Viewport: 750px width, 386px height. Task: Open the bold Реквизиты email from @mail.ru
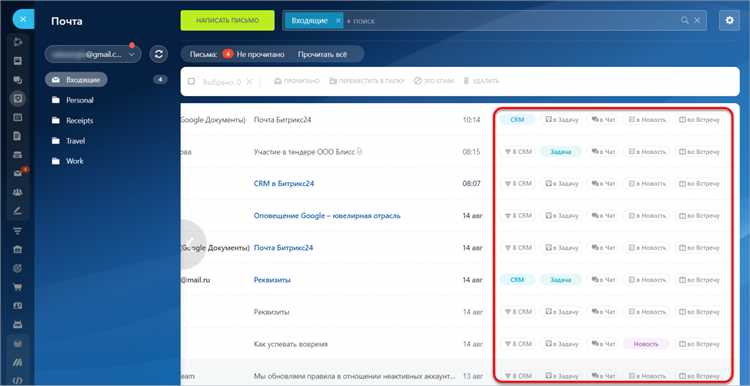[x=272, y=280]
